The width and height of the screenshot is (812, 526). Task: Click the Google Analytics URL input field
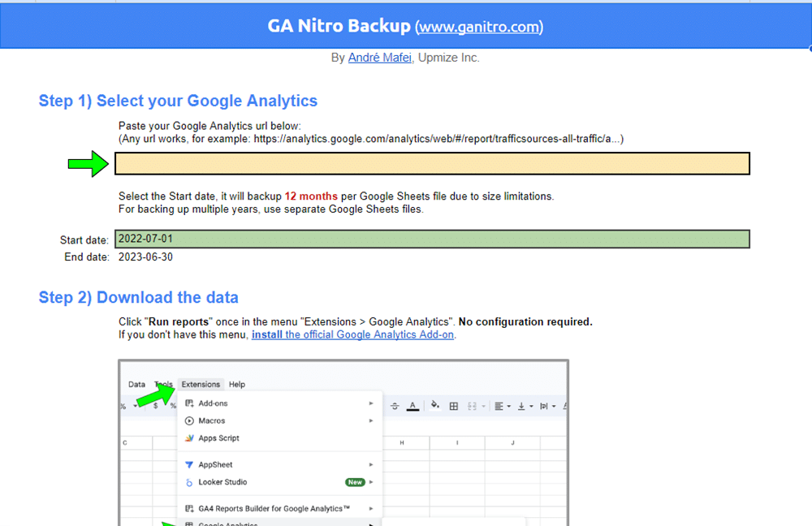[433, 163]
